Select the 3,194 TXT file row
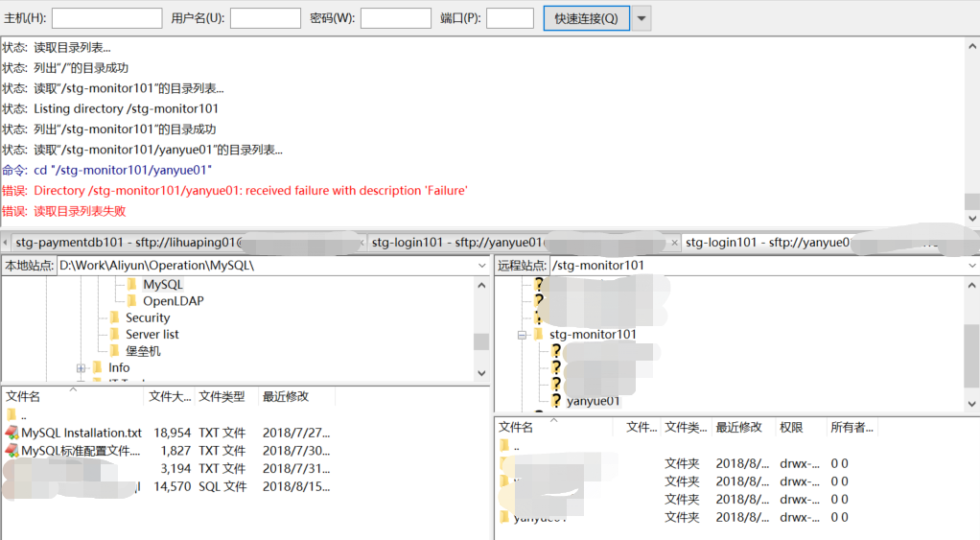Screen dimensions: 980x540 click(168, 469)
